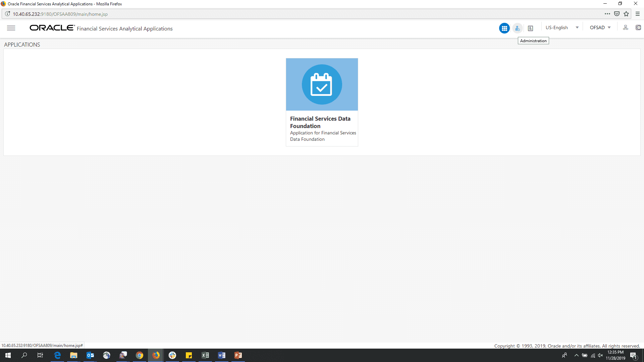Click the calendar checkmark application icon
Viewport: 644px width, 362px height.
pyautogui.click(x=322, y=84)
